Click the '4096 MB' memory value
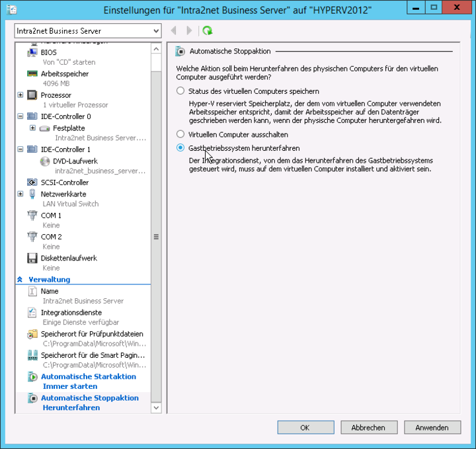Viewport: 476px width, 449px height. pos(56,83)
